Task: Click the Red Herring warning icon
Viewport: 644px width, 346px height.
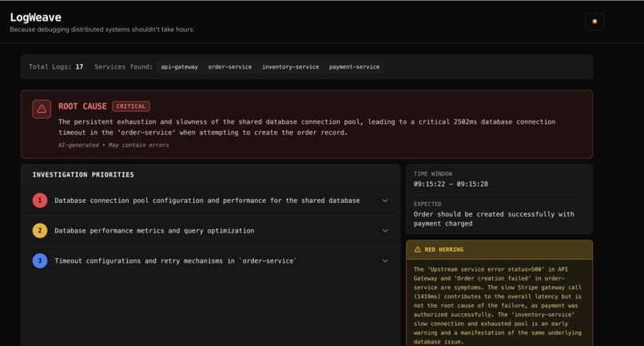Action: [418, 249]
